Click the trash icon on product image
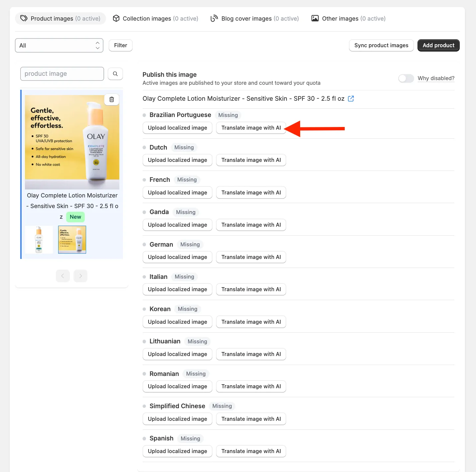The width and height of the screenshot is (476, 472). coord(112,99)
